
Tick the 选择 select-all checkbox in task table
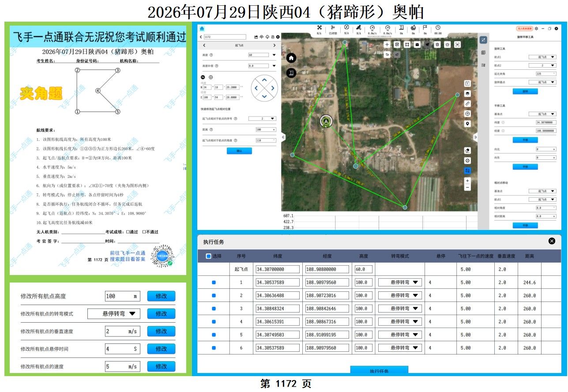209,256
